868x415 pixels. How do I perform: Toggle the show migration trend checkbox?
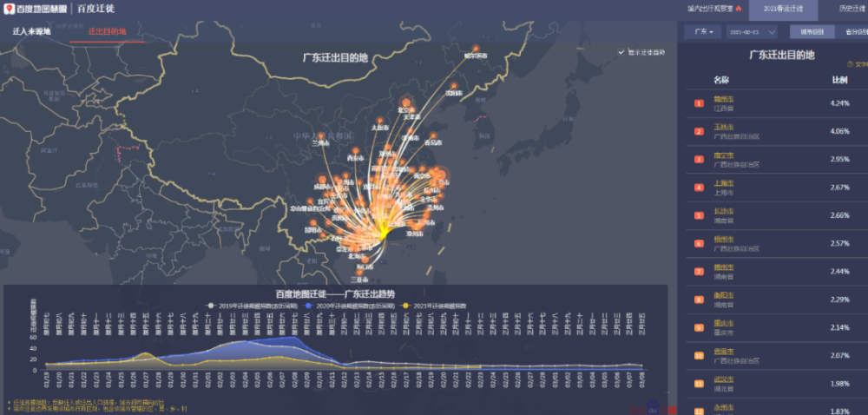tap(621, 52)
